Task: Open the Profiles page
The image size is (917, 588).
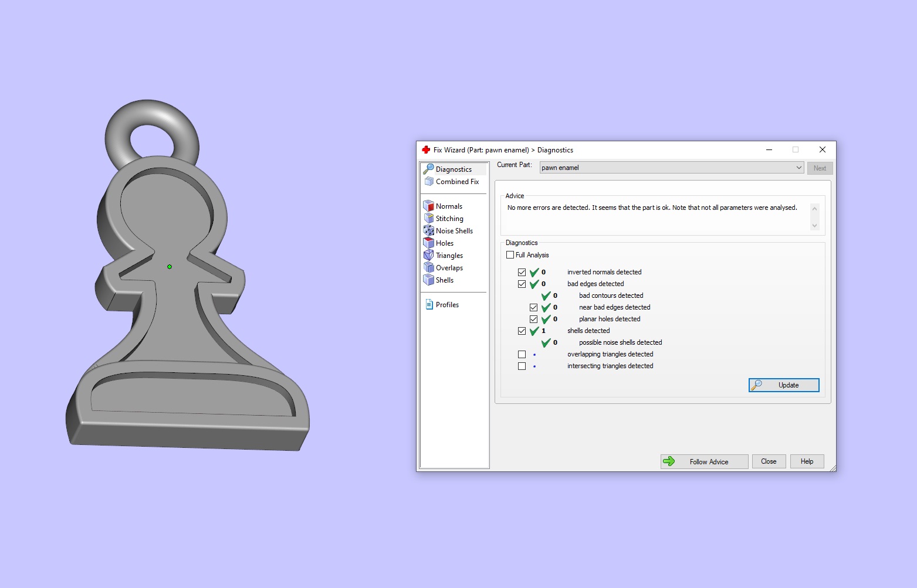Action: pyautogui.click(x=447, y=305)
